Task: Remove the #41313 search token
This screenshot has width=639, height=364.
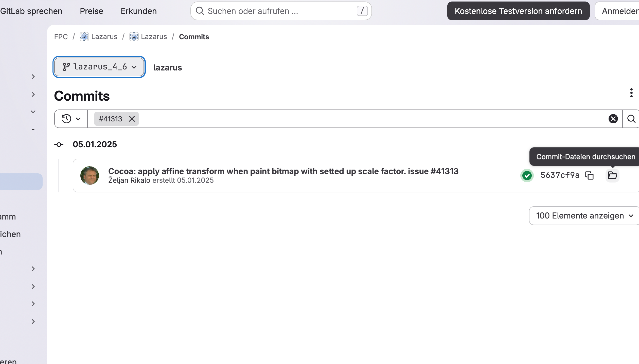Action: coord(132,119)
